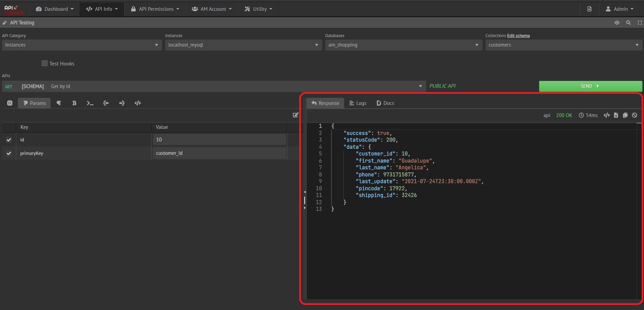Uncheck the id parameter row
The width and height of the screenshot is (644, 310).
(9, 140)
